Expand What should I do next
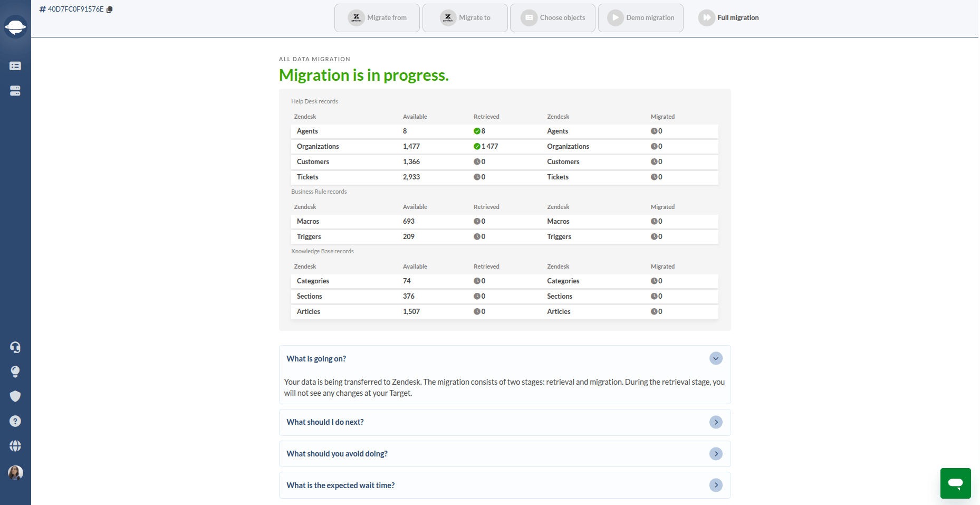This screenshot has height=505, width=980. [x=716, y=422]
